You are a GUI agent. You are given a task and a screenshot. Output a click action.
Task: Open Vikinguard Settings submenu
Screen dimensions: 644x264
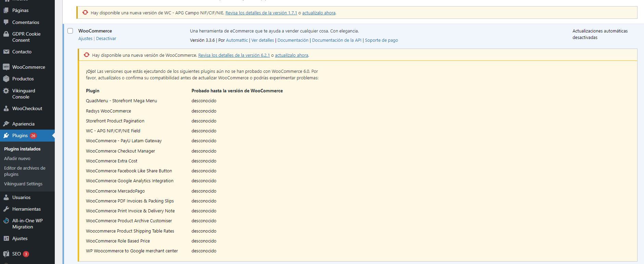point(23,184)
